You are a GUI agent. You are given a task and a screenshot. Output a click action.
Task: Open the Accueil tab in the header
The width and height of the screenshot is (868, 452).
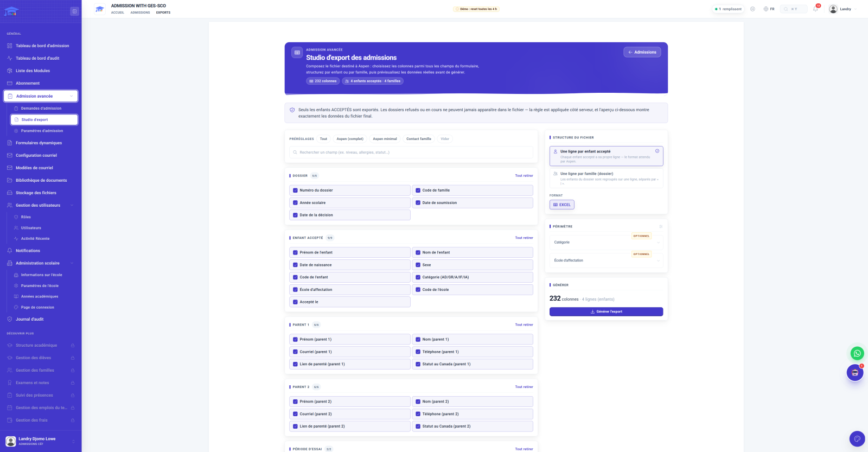pyautogui.click(x=118, y=12)
